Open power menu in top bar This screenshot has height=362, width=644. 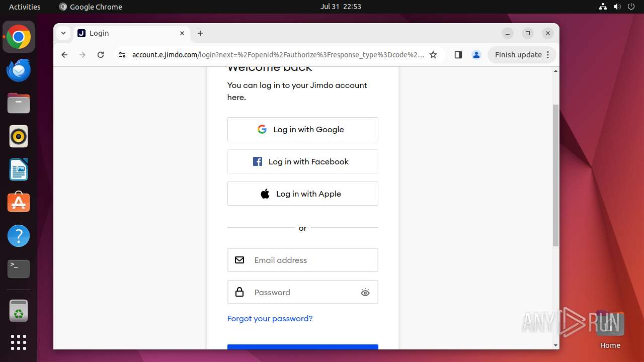pos(631,7)
